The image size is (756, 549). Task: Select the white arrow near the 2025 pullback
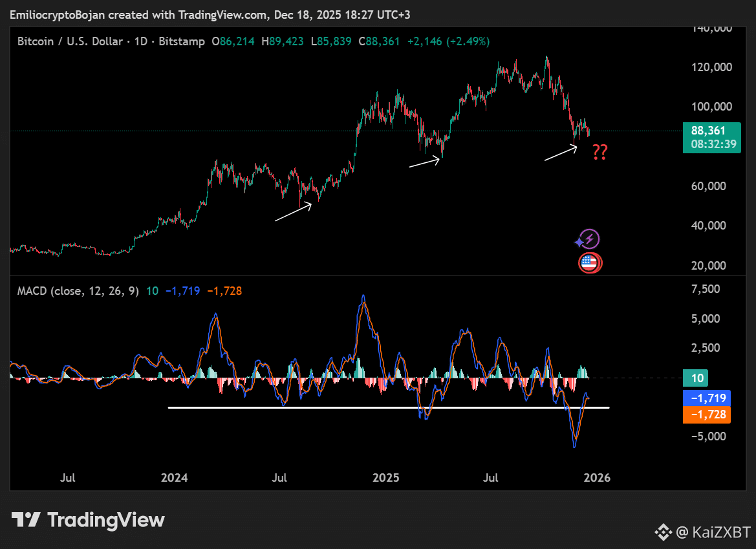424,163
